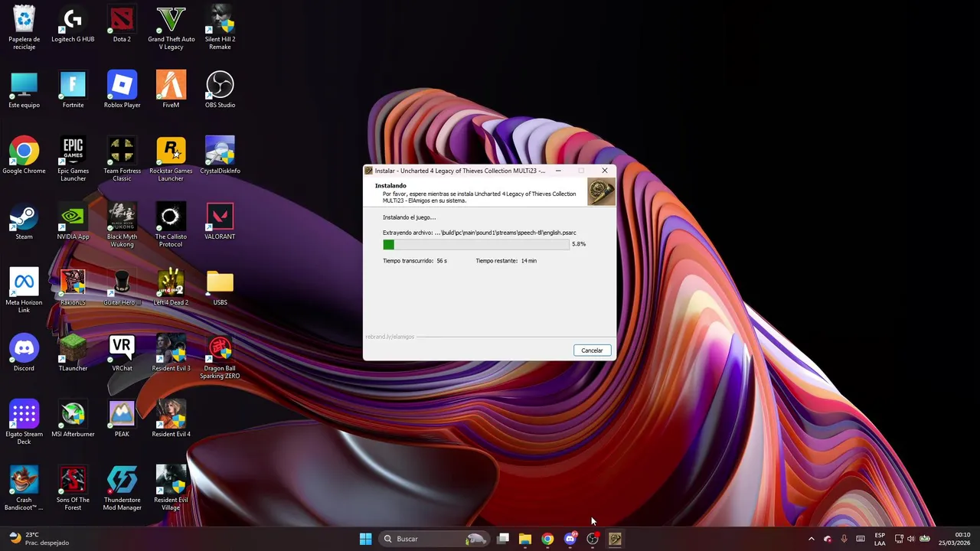Click the Tiempo transcurrido 56 s text
The height and width of the screenshot is (551, 980).
[x=415, y=261]
